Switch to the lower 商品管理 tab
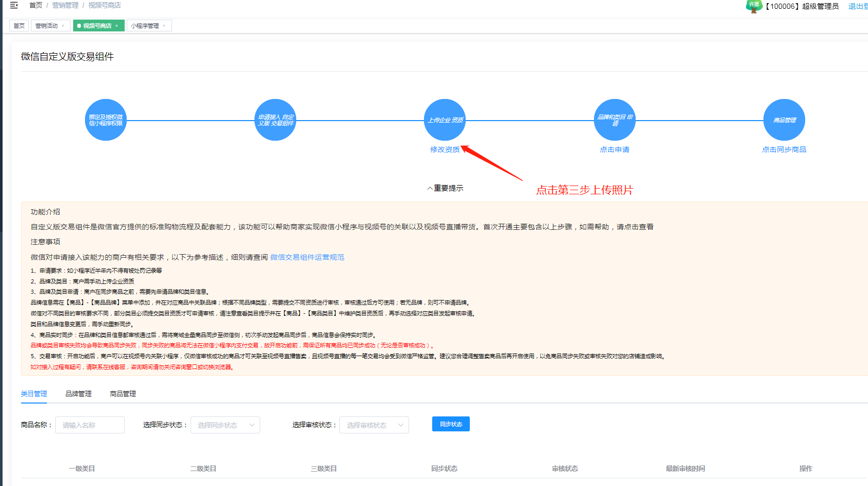Viewport: 868px width, 486px height. pos(123,394)
